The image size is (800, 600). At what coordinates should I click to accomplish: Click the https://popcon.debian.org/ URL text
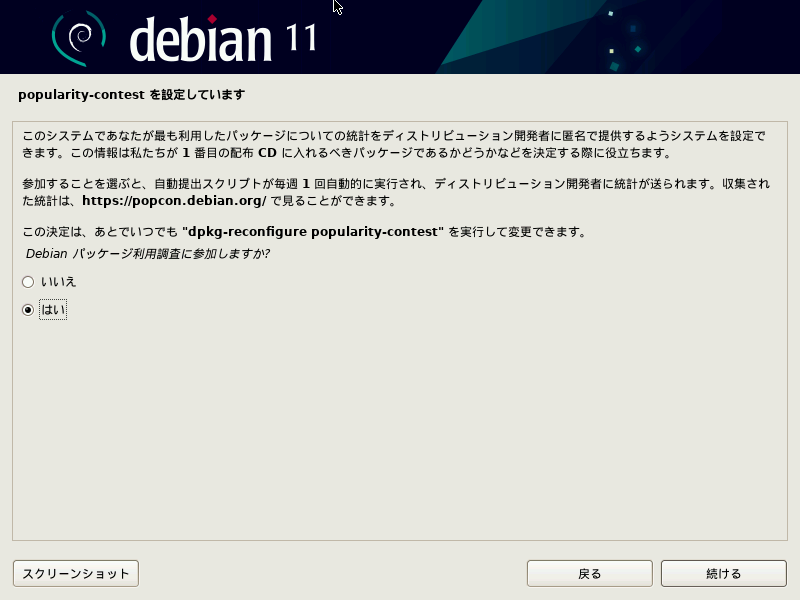tap(174, 201)
